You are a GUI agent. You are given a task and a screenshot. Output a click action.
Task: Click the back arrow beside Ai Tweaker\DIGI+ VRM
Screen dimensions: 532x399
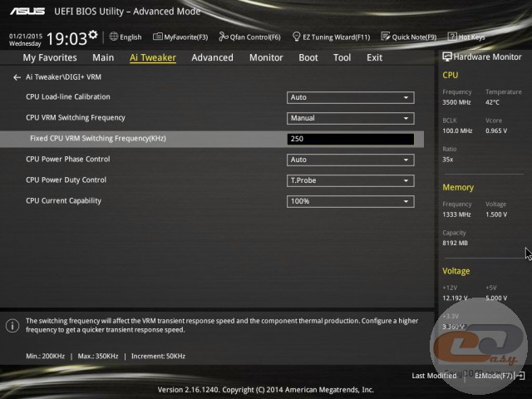click(17, 77)
